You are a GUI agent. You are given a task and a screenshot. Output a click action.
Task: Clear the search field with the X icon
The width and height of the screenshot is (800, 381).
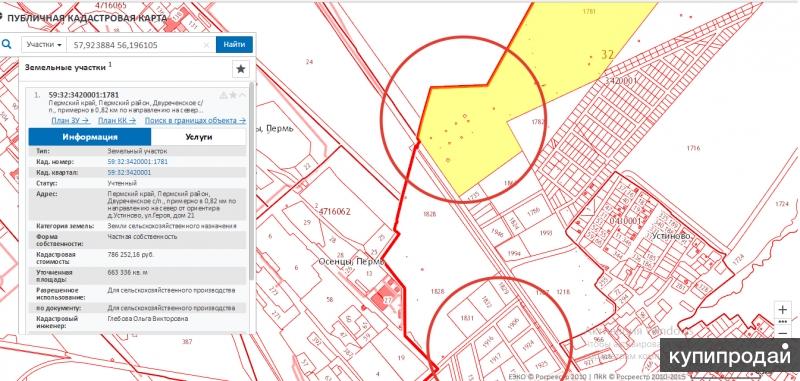pos(207,45)
